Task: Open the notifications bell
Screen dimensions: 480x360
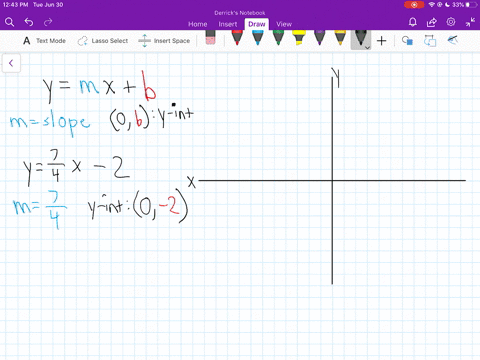Action: coord(413,22)
